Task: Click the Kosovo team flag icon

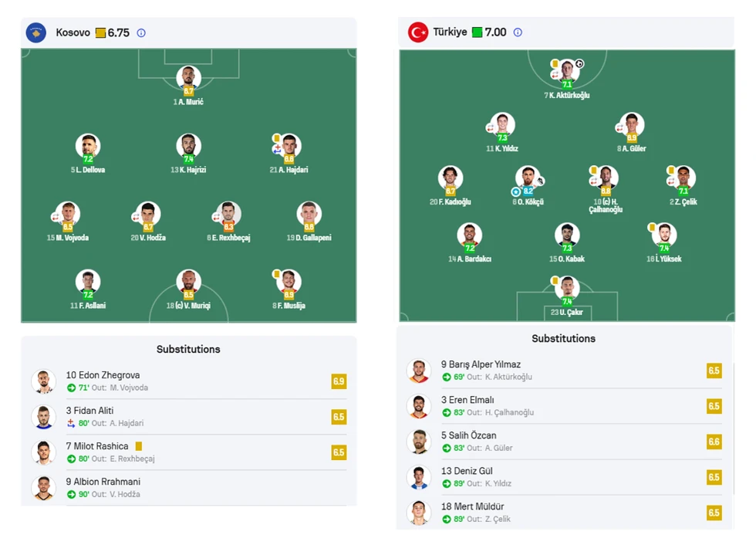Action: [x=35, y=32]
